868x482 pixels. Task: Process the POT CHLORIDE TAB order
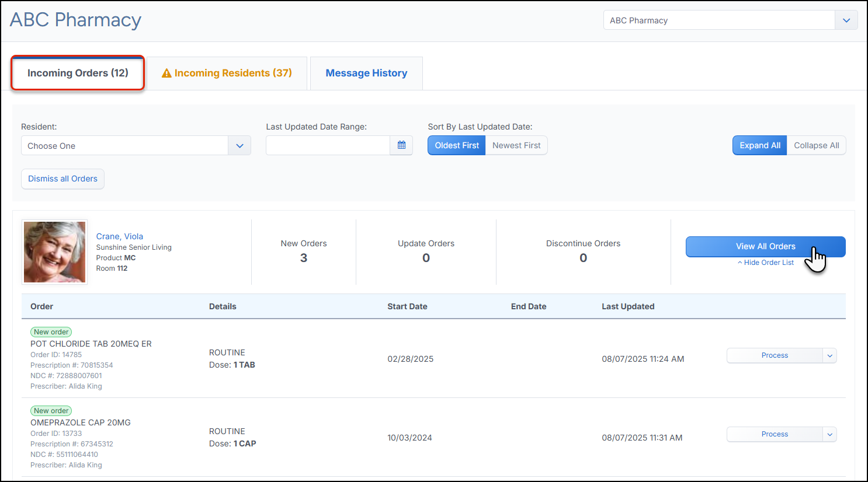775,355
